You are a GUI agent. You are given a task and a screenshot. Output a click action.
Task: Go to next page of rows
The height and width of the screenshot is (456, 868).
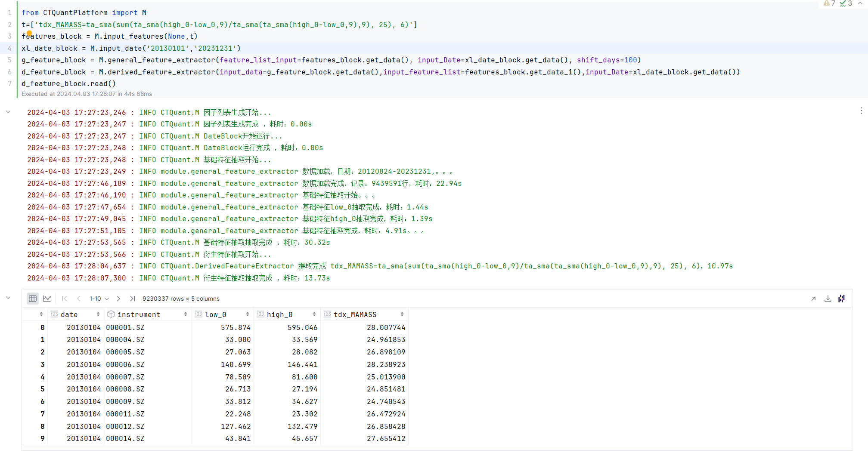(118, 299)
